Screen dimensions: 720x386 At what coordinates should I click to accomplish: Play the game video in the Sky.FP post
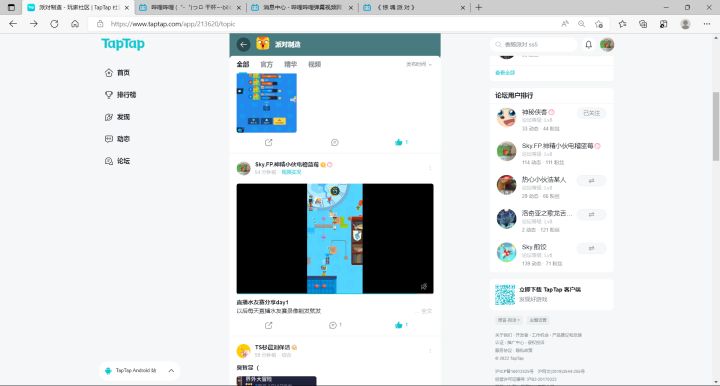(x=335, y=239)
